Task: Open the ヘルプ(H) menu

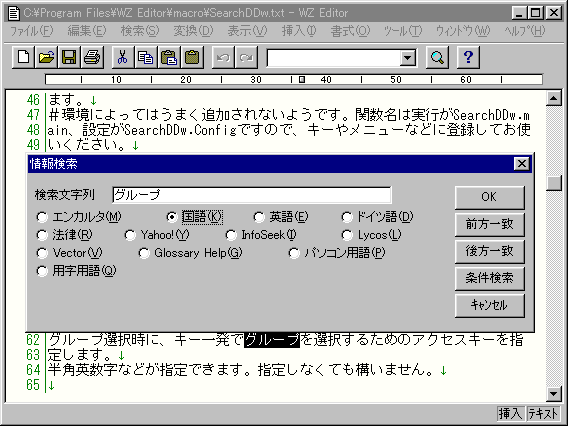Action: pos(525,31)
